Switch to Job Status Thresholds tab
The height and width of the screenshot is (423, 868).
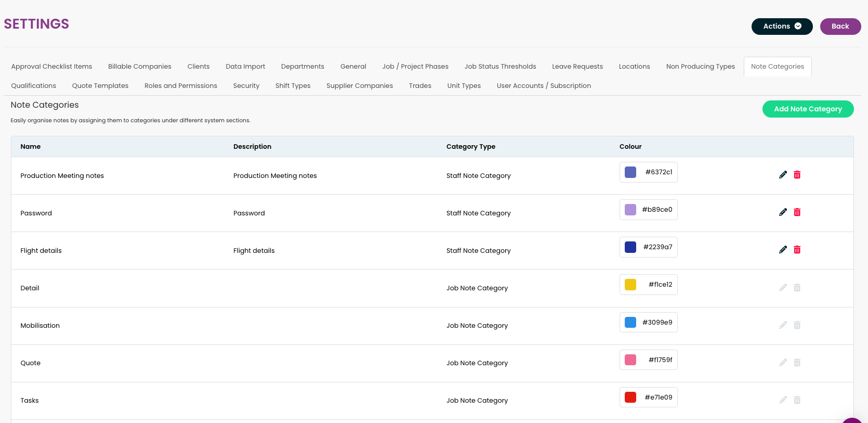click(500, 67)
